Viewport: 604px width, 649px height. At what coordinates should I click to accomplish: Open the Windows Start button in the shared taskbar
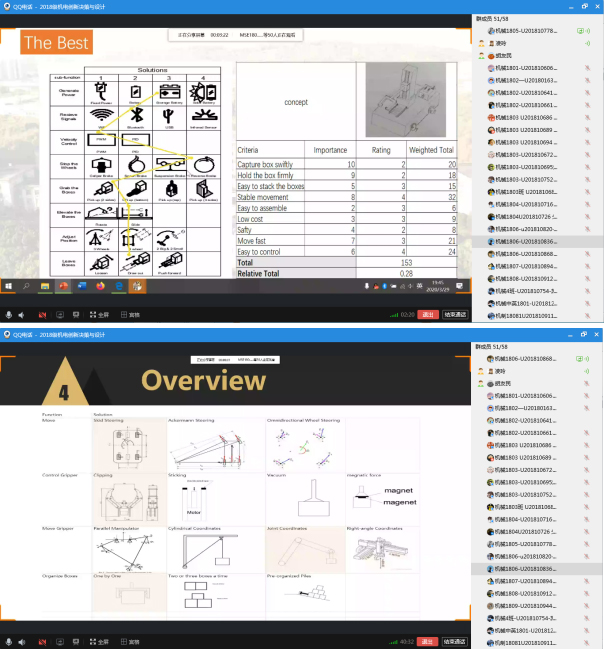[9, 286]
